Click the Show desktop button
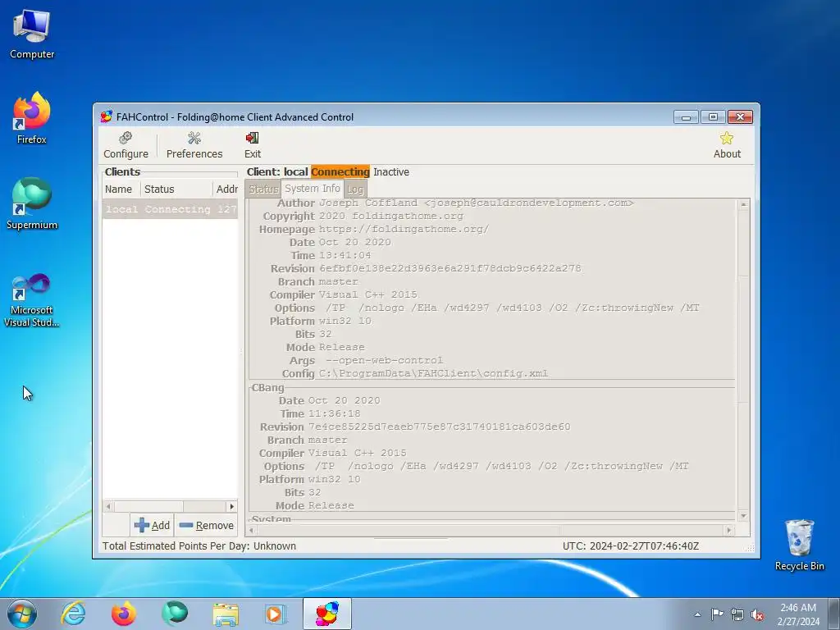This screenshot has width=840, height=630. [x=834, y=614]
